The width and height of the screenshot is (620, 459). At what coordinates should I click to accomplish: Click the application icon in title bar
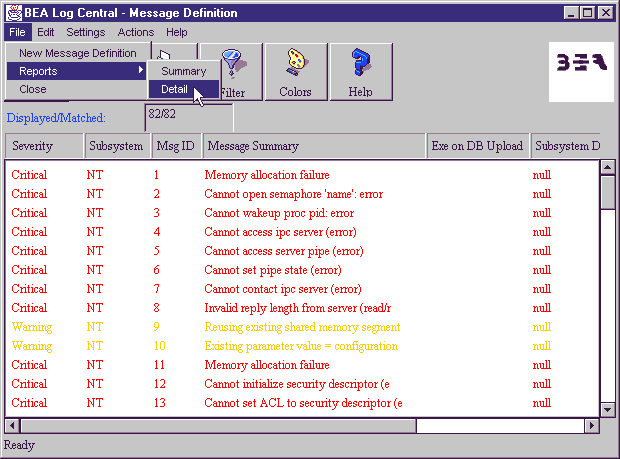(14, 13)
